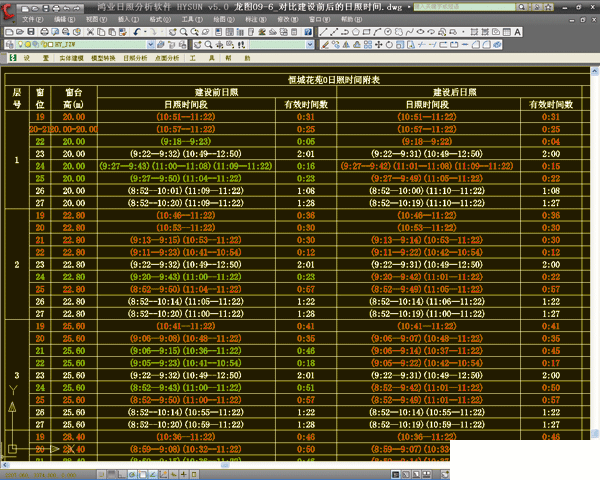Screen dimensions: 600x480
Task: Click the 模型转换 toolbar button
Action: point(103,58)
